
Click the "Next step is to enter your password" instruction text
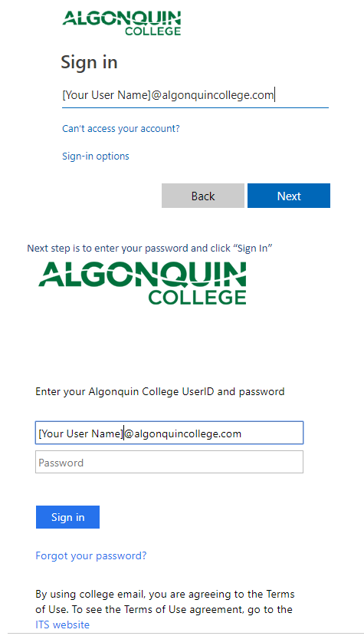click(x=149, y=249)
